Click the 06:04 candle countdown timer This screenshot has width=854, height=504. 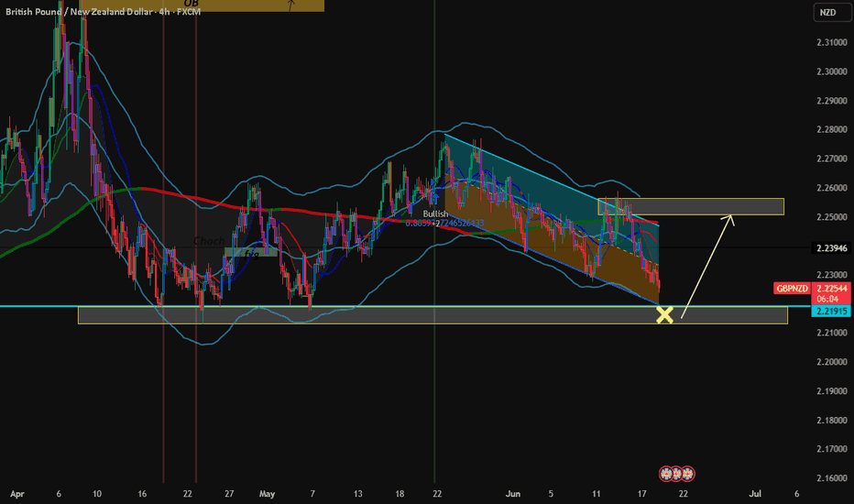(827, 299)
